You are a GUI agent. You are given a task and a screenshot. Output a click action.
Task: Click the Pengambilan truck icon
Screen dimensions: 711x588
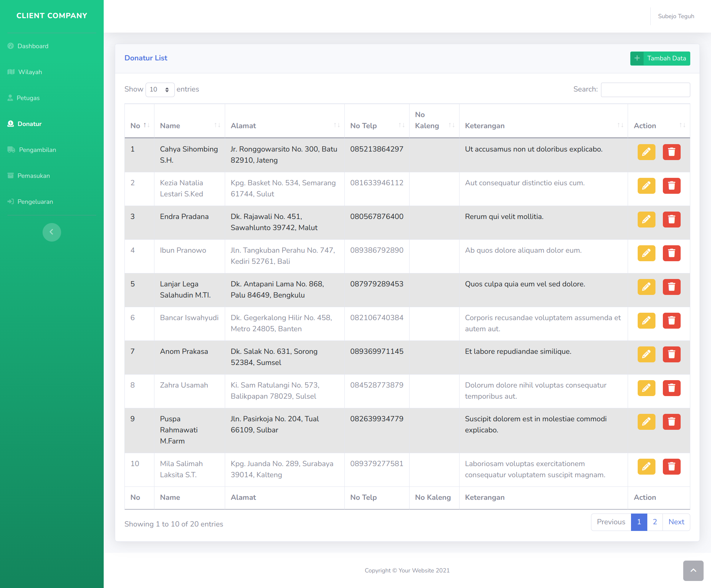11,150
